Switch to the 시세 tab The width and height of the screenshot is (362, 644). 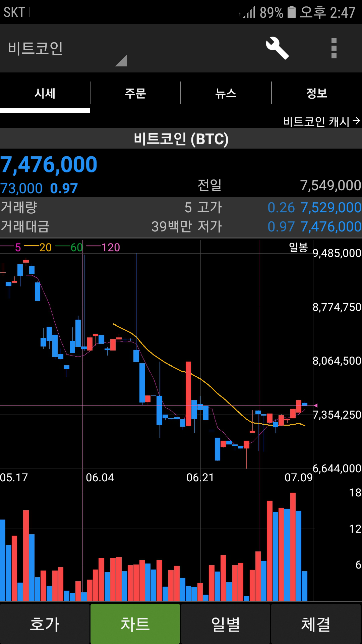[45, 93]
